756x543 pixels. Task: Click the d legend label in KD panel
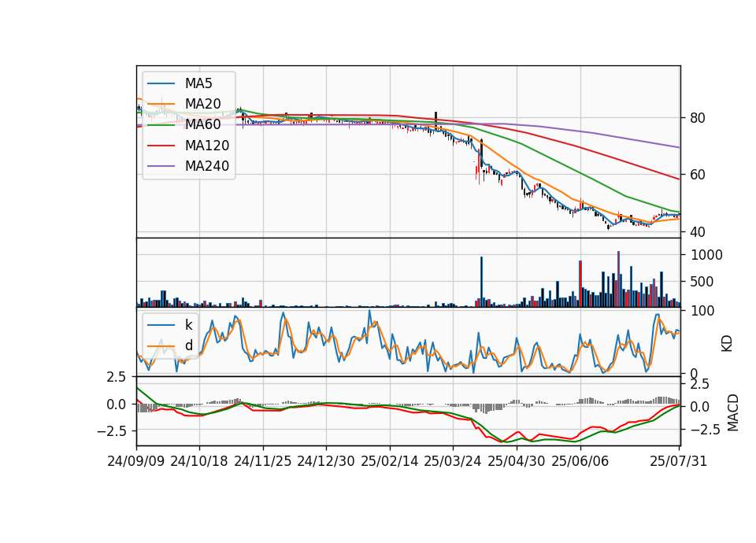point(189,345)
